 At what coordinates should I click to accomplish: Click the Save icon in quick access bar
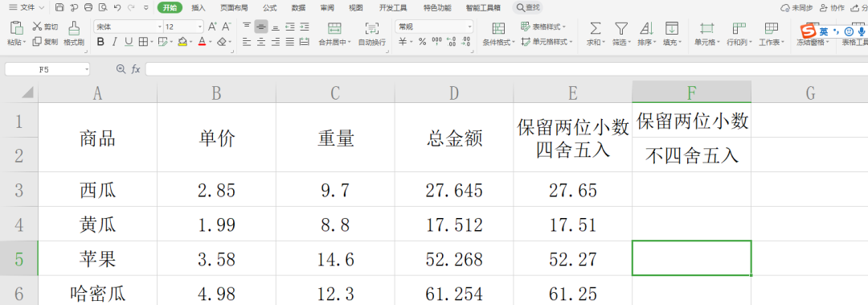pos(59,8)
